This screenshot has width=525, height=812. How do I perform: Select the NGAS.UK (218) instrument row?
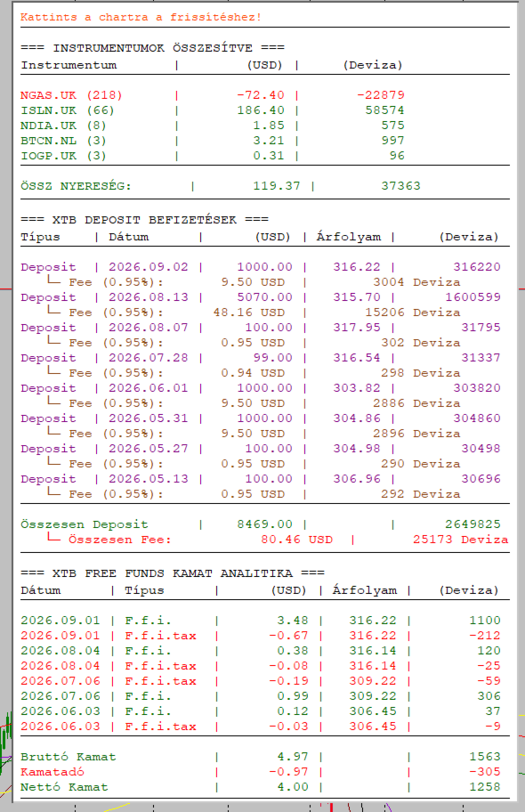pos(213,95)
